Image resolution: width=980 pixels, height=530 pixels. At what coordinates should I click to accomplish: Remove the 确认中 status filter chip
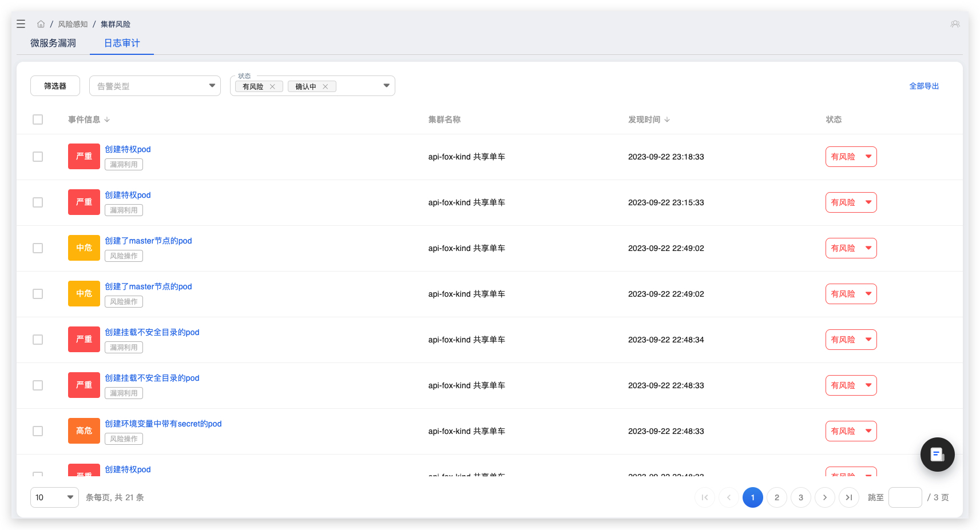pos(326,87)
